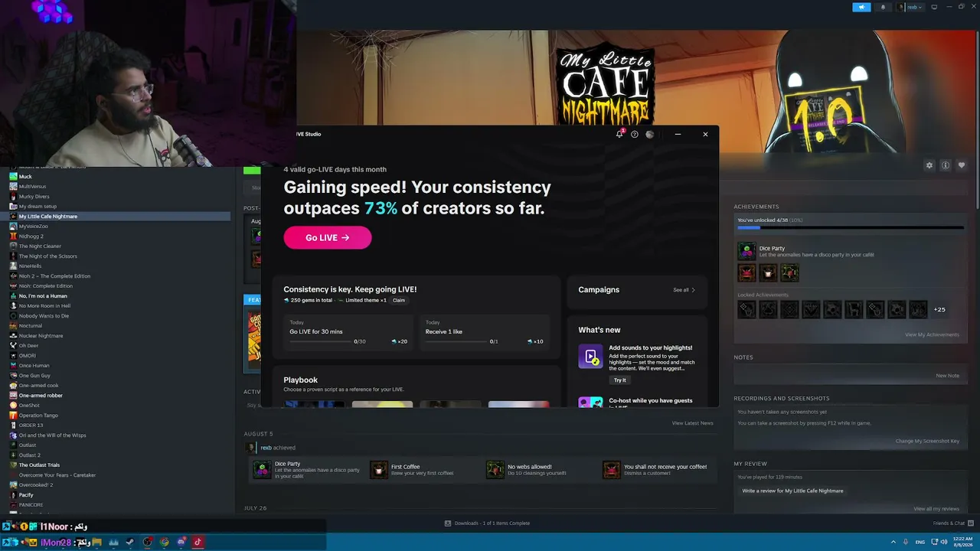
Task: Click achievements unlocked progress bar
Action: click(x=850, y=227)
